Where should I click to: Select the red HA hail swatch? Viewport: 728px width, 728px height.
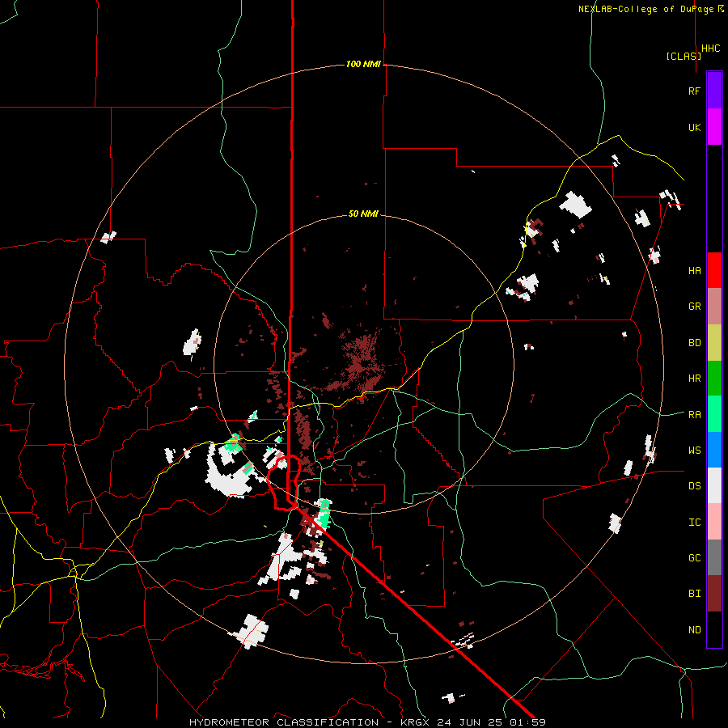point(714,270)
